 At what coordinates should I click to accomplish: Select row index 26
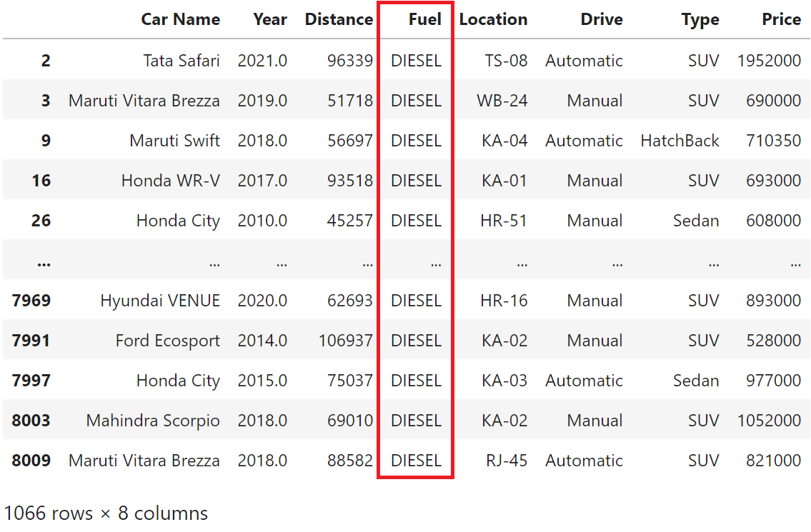coord(41,221)
